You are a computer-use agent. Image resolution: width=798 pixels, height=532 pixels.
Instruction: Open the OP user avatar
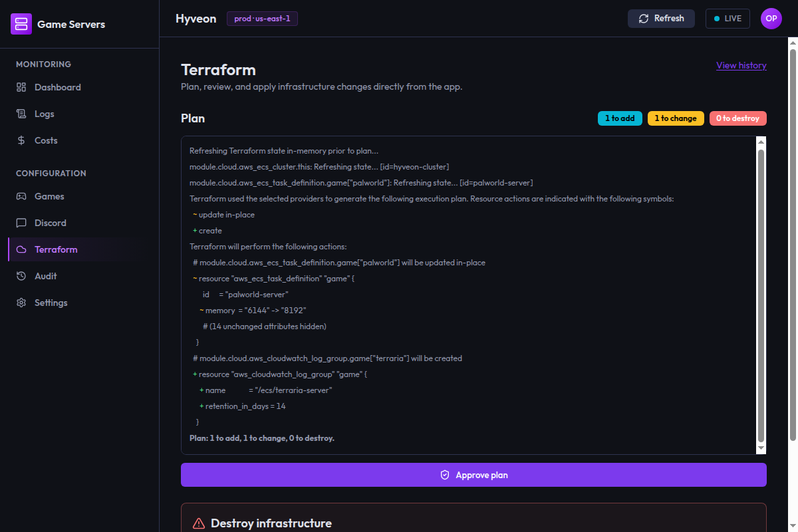coord(771,19)
